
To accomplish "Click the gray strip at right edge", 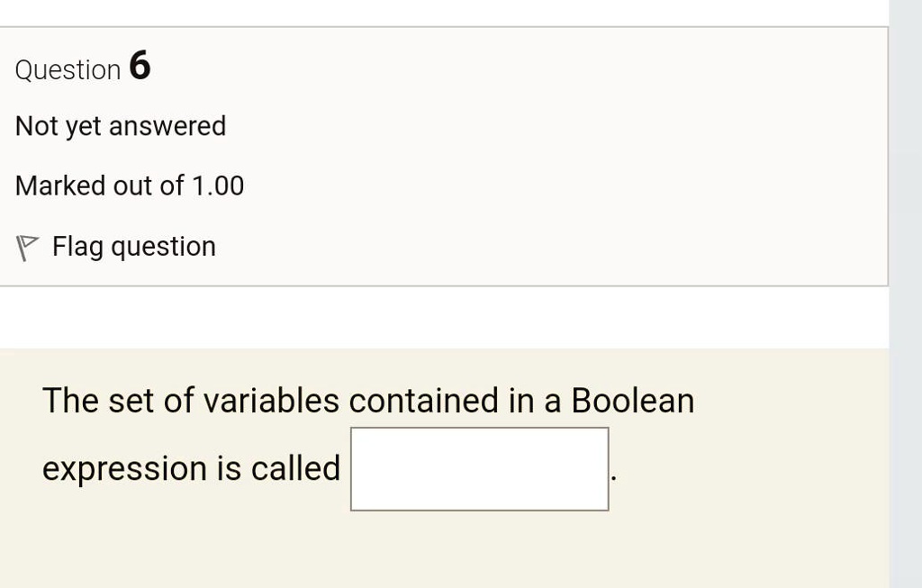I will tap(906, 294).
